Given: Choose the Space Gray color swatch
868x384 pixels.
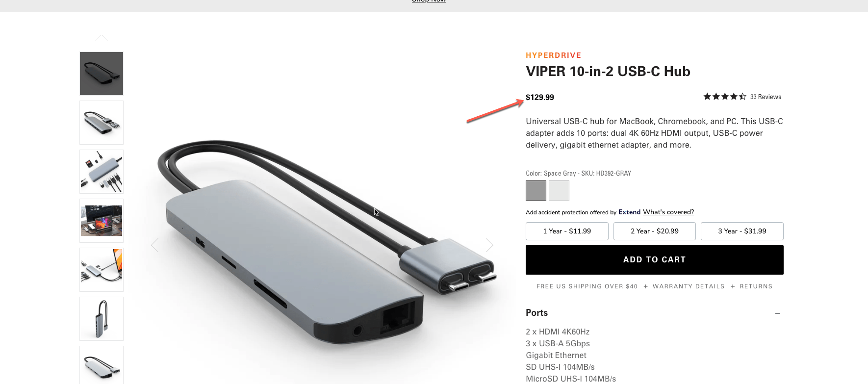Looking at the screenshot, I should [536, 191].
